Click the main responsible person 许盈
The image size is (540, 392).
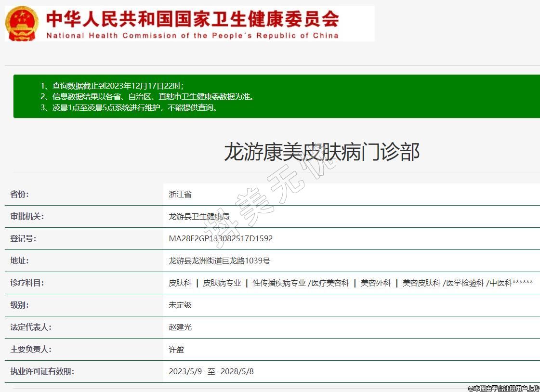tap(176, 350)
